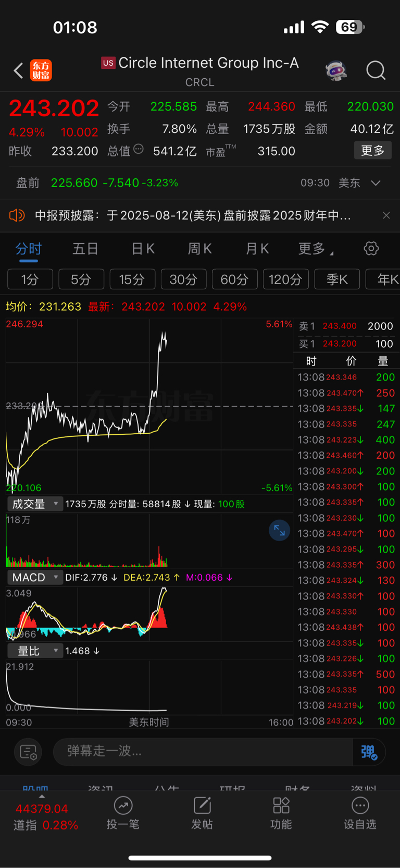This screenshot has height=868, width=400.
Task: Select the 30分 interval button
Action: 183,279
